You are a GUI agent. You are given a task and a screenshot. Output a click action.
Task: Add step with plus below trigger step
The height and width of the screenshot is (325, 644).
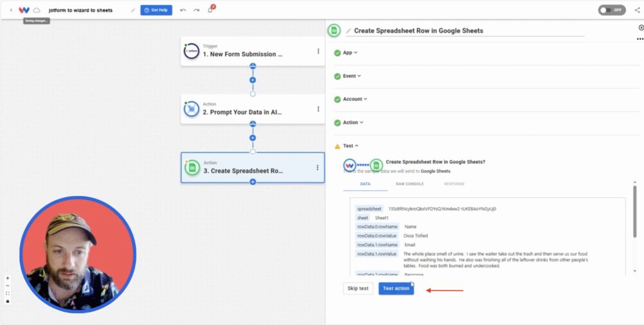point(253,80)
